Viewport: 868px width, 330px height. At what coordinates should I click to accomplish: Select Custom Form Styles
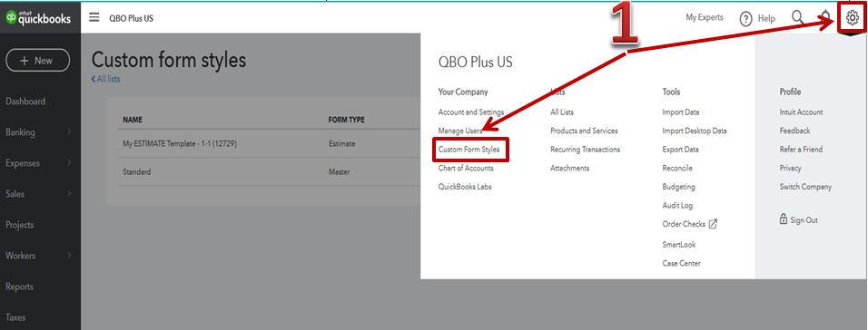tap(469, 150)
